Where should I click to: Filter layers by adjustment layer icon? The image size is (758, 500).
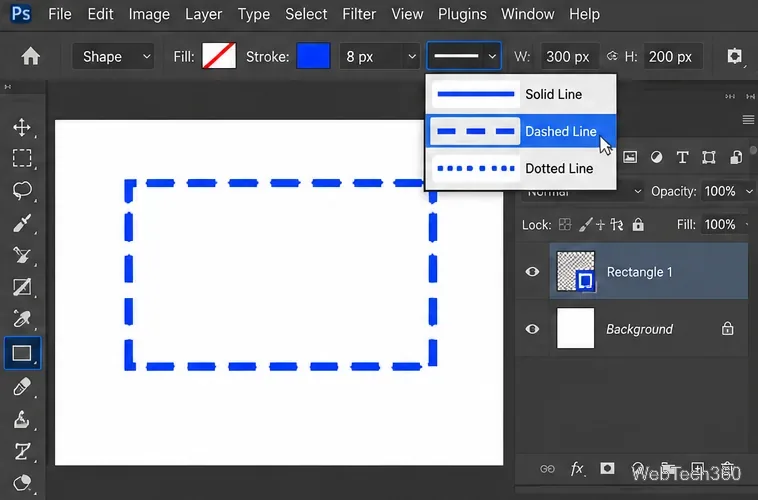[x=656, y=157]
